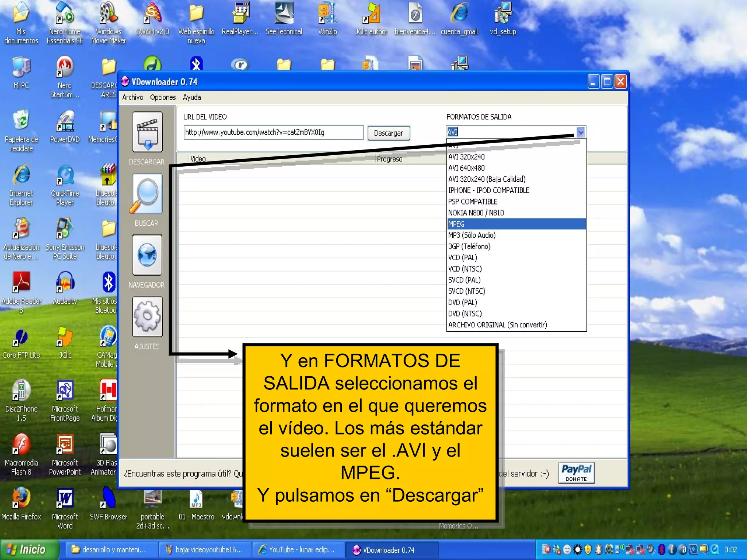Select Macromedia Flash 8 desktop icon
747x560 pixels.
pyautogui.click(x=21, y=454)
